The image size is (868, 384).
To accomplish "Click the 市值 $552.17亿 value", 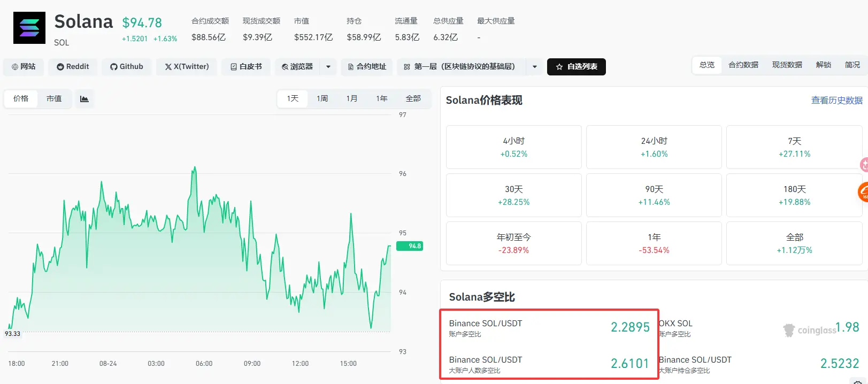I will click(313, 37).
